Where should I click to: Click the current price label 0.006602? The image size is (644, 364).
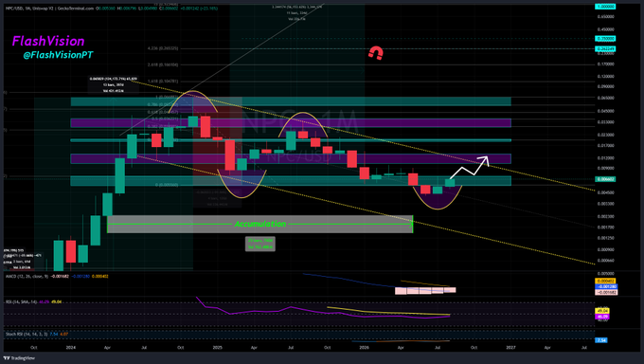[605, 179]
